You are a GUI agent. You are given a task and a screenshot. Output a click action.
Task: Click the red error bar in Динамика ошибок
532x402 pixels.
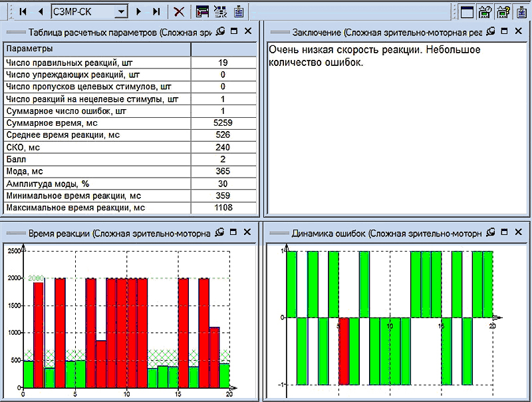[344, 351]
